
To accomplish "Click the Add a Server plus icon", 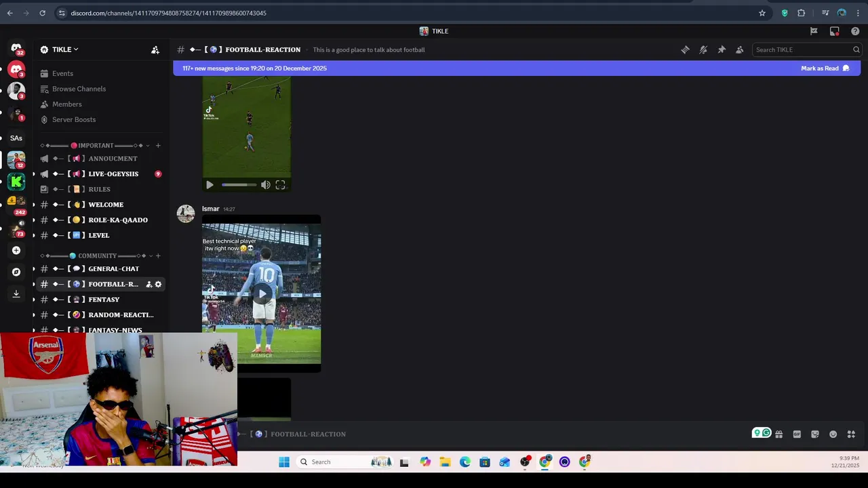I will click(16, 250).
